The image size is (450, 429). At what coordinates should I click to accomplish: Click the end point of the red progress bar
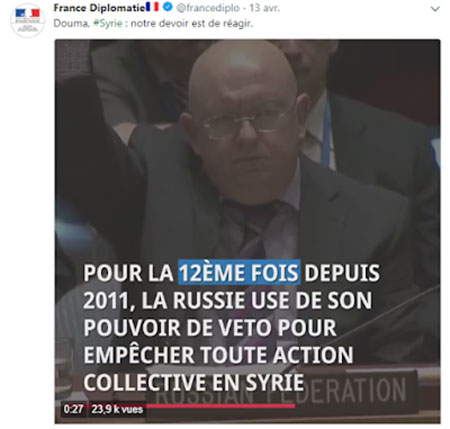[x=294, y=406]
